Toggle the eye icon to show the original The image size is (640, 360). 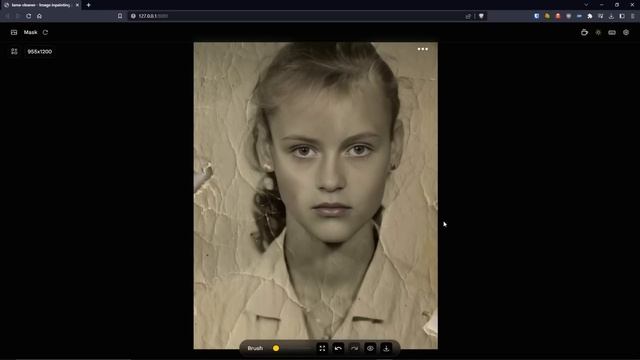tap(370, 348)
